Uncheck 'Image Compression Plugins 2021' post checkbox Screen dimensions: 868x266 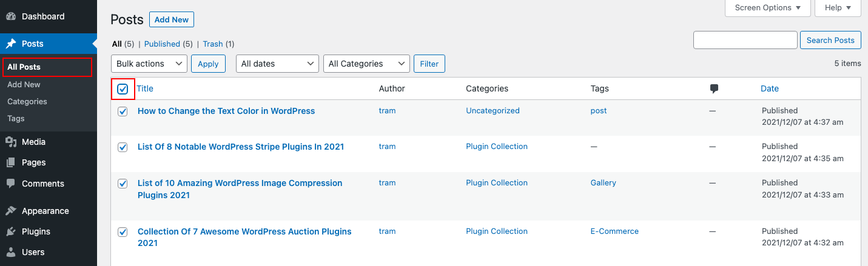(x=123, y=184)
